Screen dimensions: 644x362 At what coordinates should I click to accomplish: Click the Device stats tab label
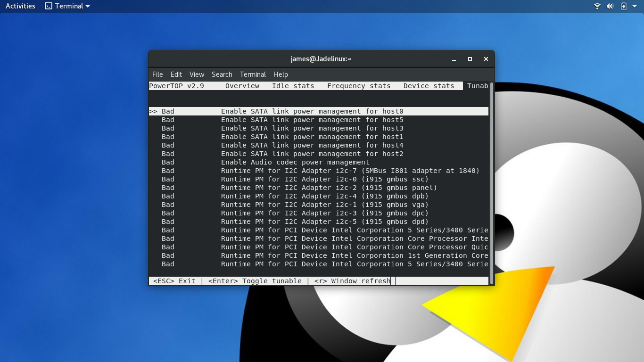(x=429, y=86)
